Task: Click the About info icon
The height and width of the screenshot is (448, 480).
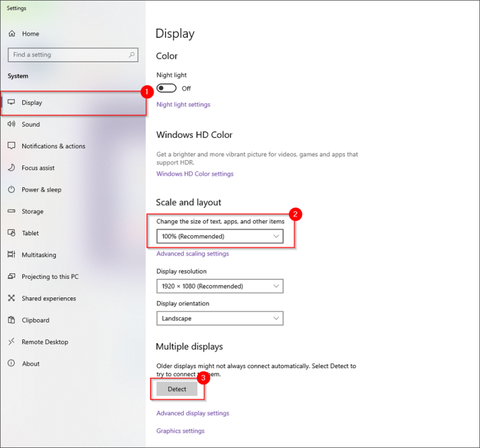Action: [x=11, y=363]
